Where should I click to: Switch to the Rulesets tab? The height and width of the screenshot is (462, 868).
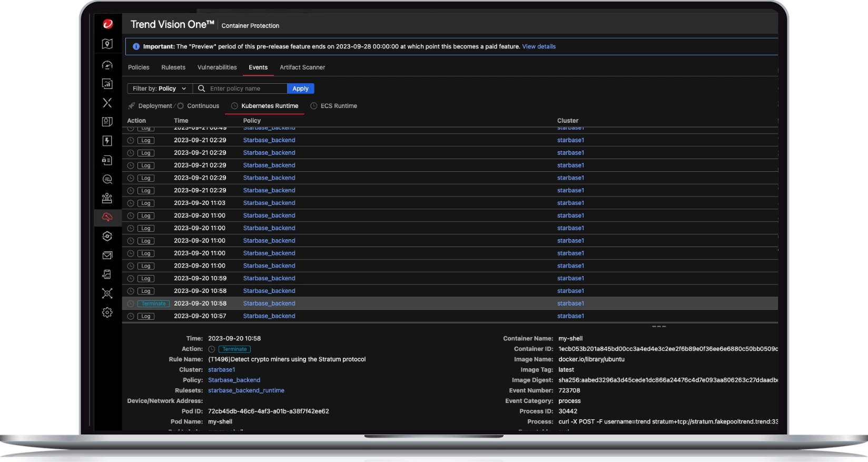(x=173, y=67)
